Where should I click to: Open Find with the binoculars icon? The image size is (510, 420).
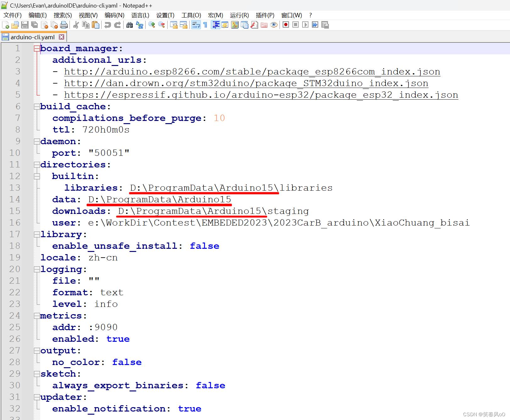130,25
